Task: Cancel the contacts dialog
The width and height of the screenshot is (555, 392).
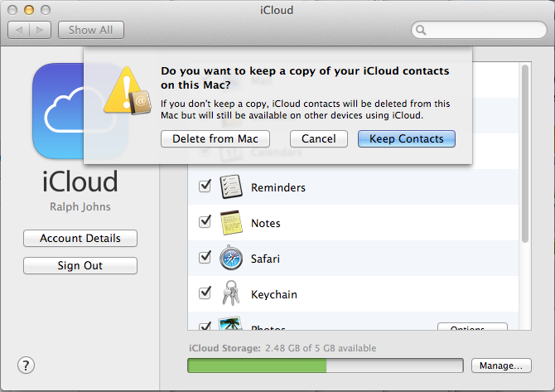Action: 319,139
